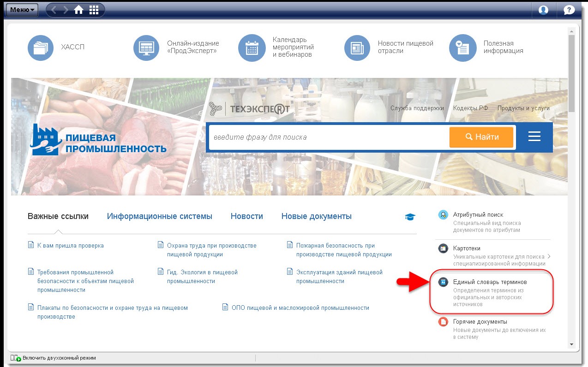The height and width of the screenshot is (367, 588).
Task: Click Новости пищевой отрасли label
Action: coord(406,47)
